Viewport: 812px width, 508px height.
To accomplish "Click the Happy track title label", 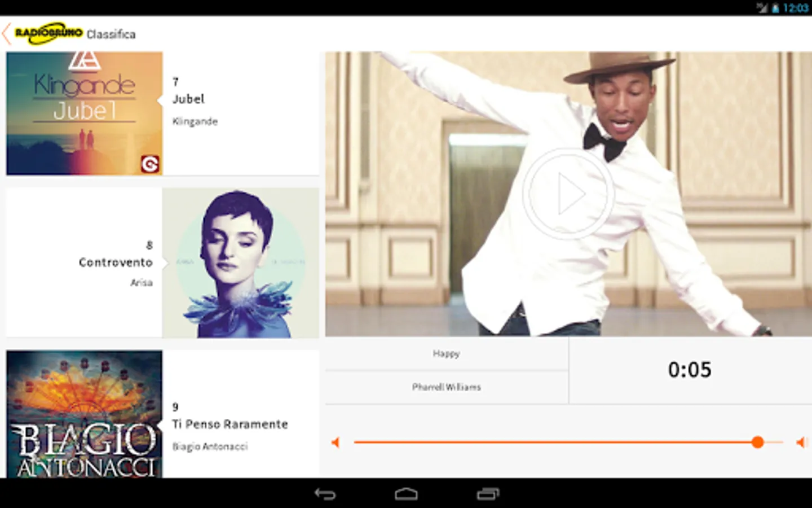I will click(x=447, y=354).
